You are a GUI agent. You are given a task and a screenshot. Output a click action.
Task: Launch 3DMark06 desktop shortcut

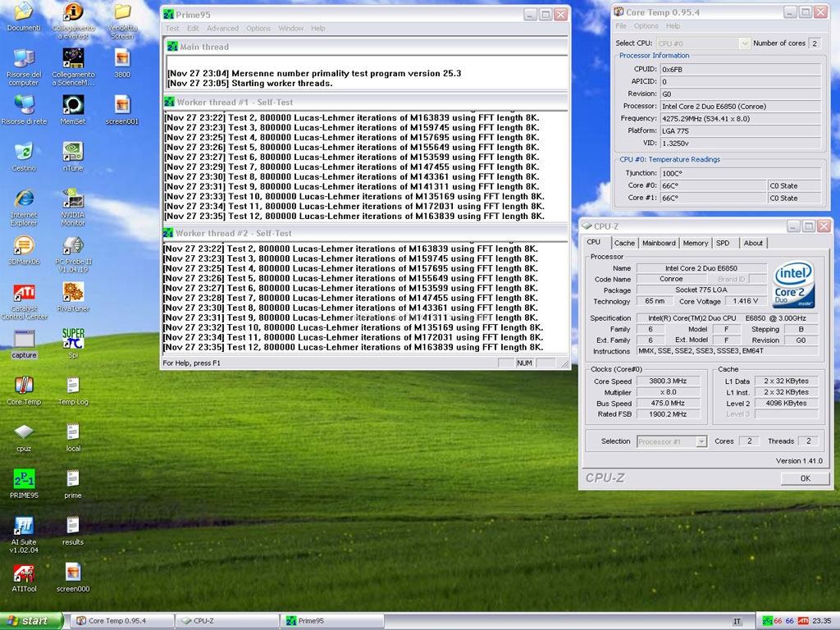(x=24, y=250)
